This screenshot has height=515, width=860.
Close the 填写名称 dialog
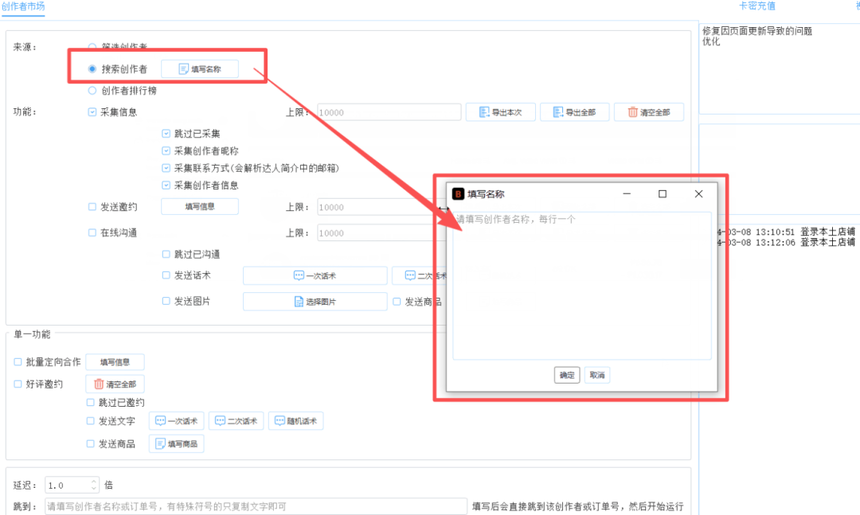(699, 194)
